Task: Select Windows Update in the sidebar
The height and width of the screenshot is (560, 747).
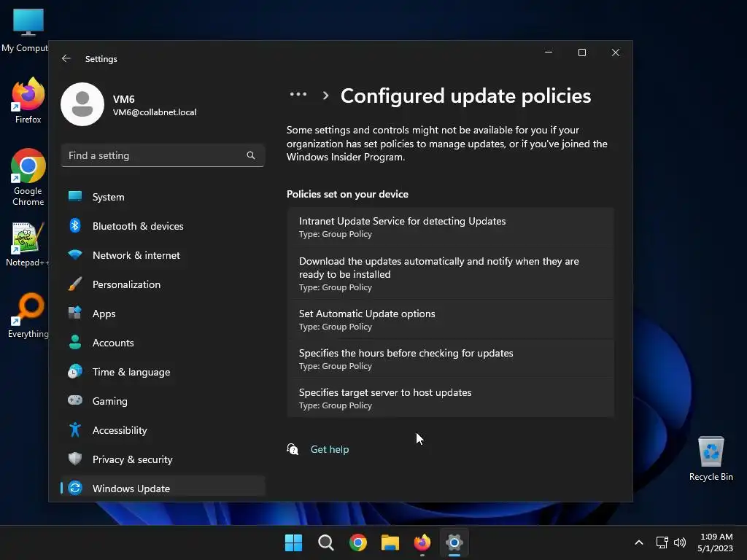Action: [163, 488]
